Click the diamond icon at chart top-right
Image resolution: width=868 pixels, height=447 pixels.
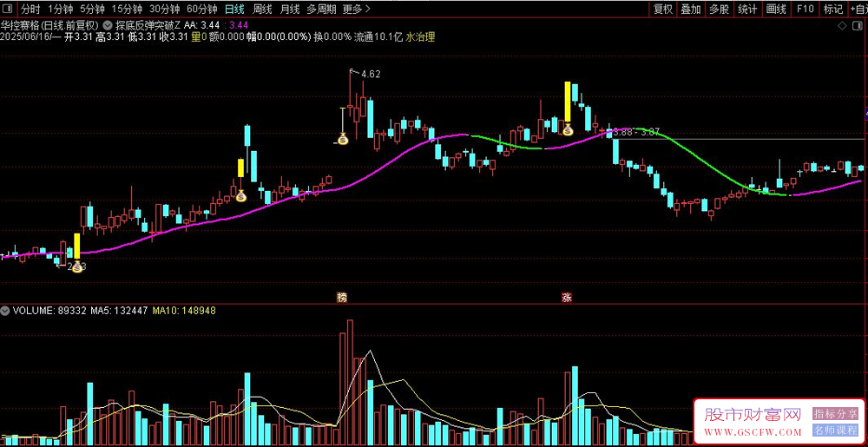click(x=842, y=25)
